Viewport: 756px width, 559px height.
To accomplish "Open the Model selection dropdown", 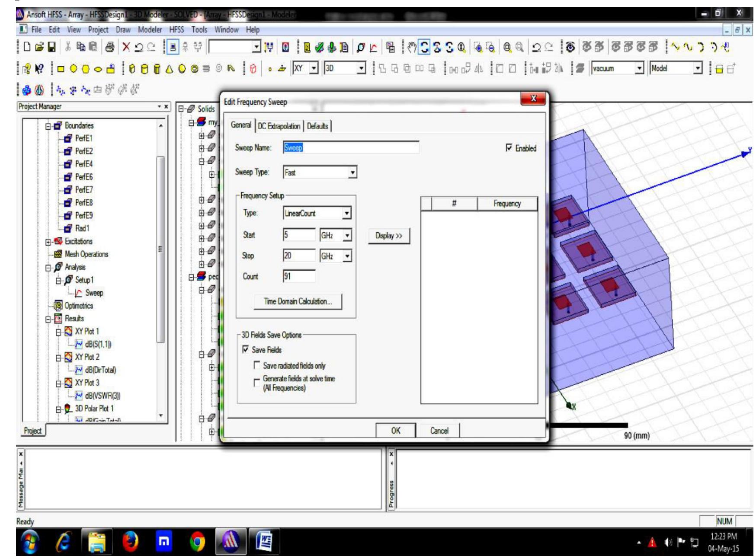I will (698, 68).
